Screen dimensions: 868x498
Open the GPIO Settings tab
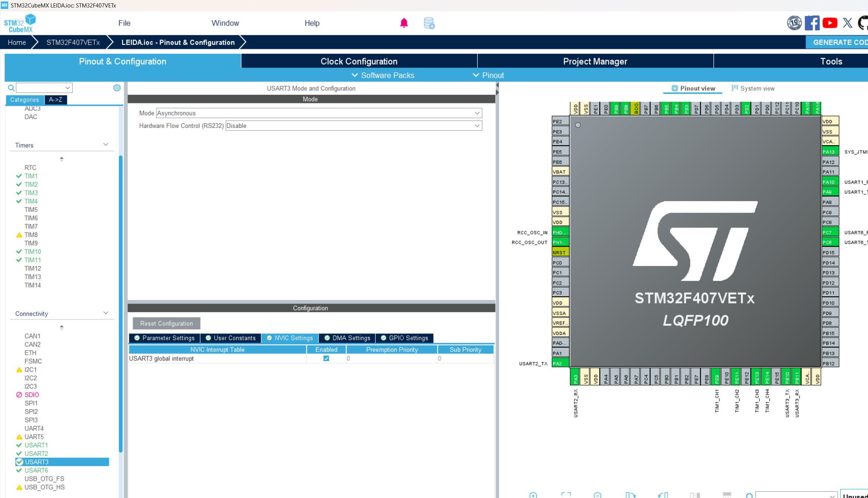pyautogui.click(x=404, y=338)
